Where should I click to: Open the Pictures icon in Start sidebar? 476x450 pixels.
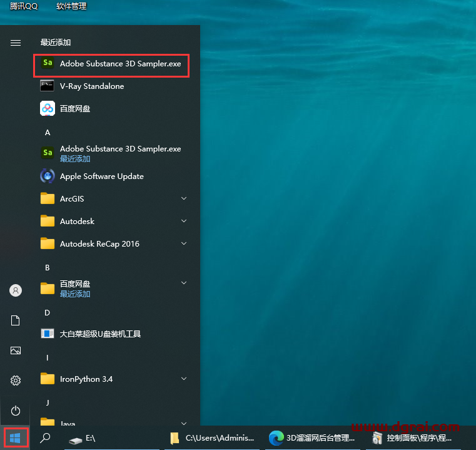[x=16, y=350]
